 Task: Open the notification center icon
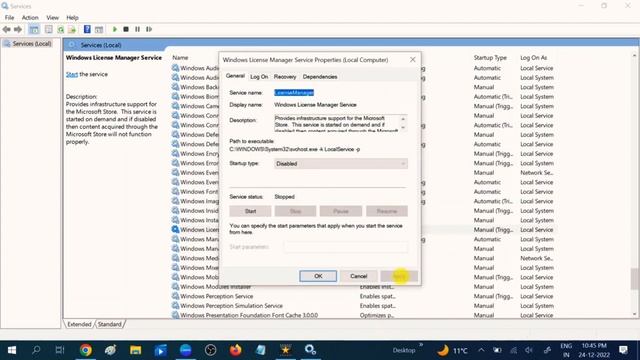point(623,350)
